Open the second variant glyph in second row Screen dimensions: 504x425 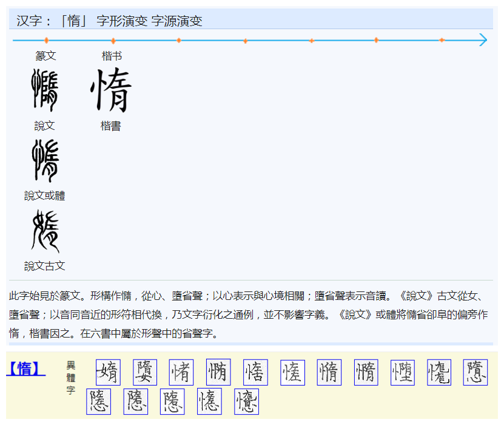click(x=136, y=401)
